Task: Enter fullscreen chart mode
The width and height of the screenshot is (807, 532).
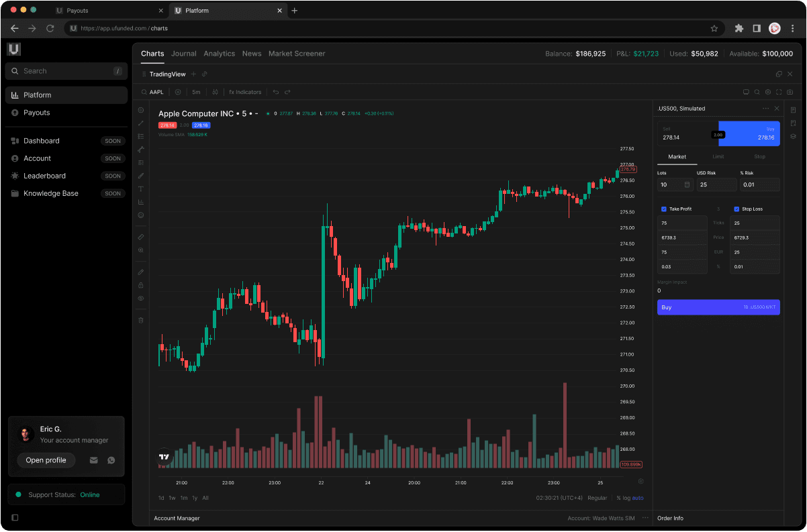Action: (779, 92)
